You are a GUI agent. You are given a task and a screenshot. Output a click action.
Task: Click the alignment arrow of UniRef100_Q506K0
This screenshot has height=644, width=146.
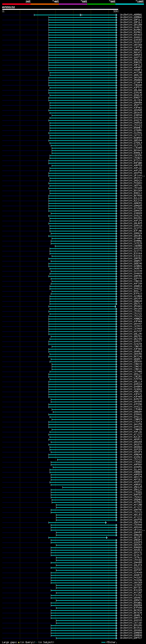click(116, 307)
